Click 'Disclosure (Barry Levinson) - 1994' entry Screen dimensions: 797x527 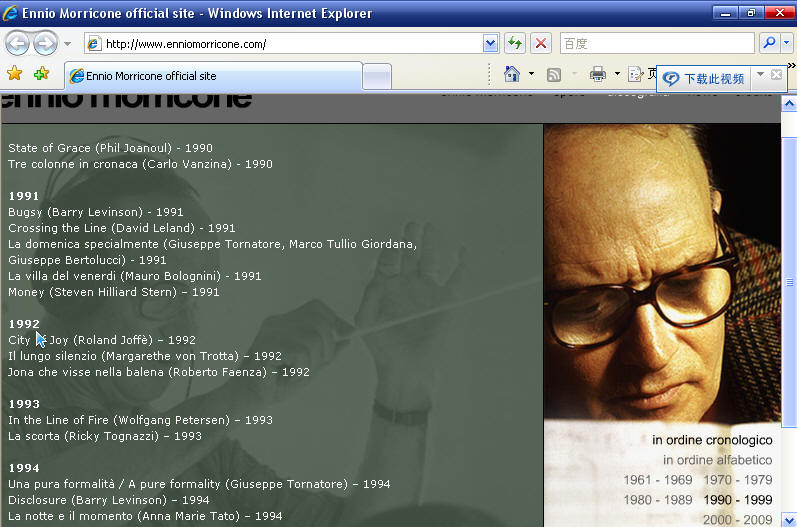[109, 500]
